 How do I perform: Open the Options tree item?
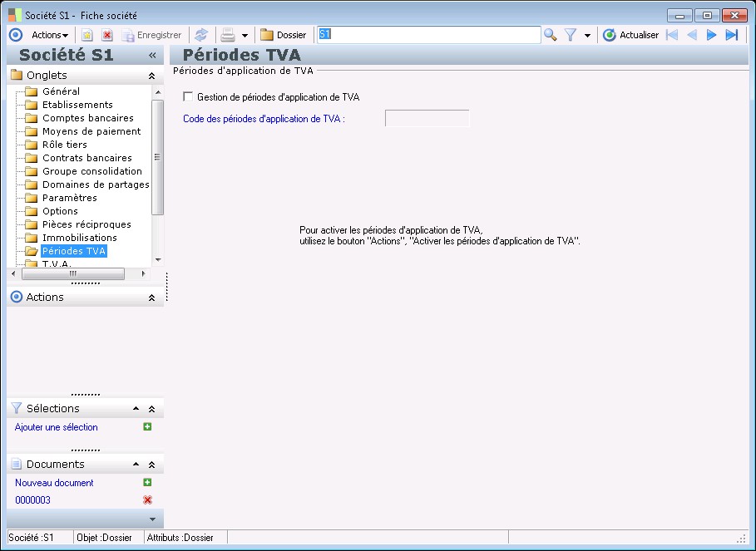click(x=60, y=211)
